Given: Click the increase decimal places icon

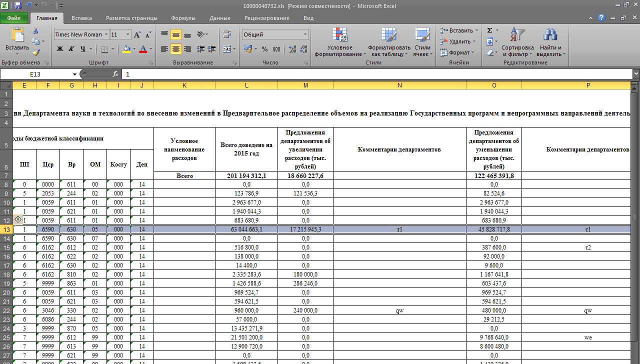Looking at the screenshot, I should [292, 48].
